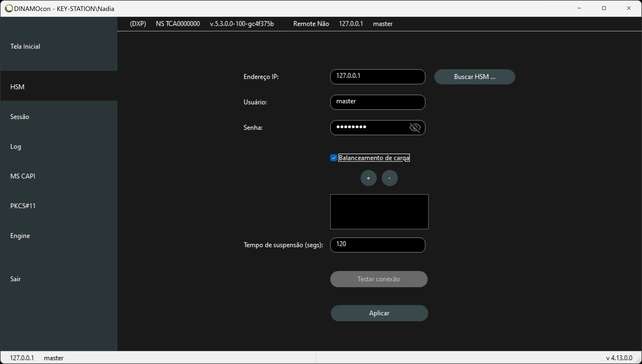This screenshot has height=364, width=642.
Task: Open the Engine sidebar section
Action: tap(19, 235)
